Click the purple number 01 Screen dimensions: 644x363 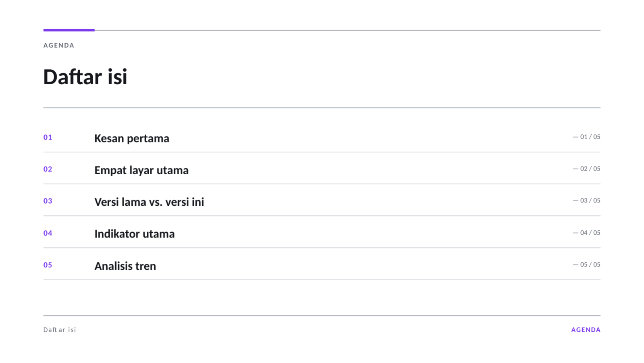click(48, 137)
